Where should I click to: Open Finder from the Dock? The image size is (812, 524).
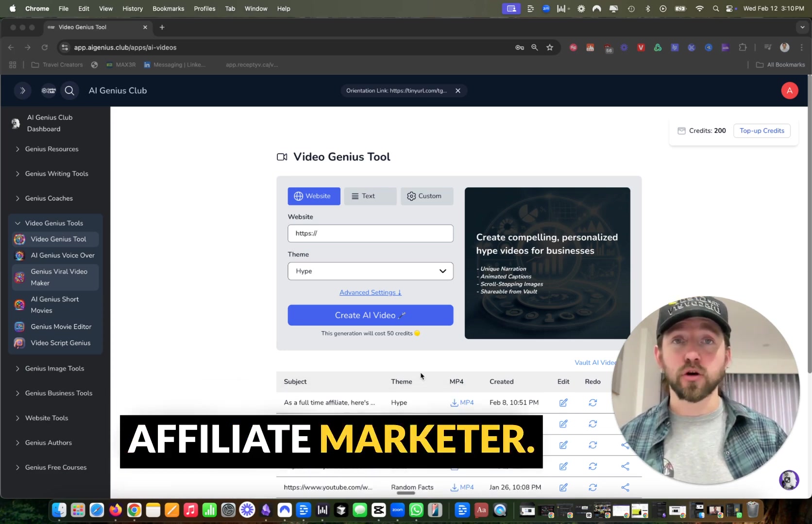[59, 510]
